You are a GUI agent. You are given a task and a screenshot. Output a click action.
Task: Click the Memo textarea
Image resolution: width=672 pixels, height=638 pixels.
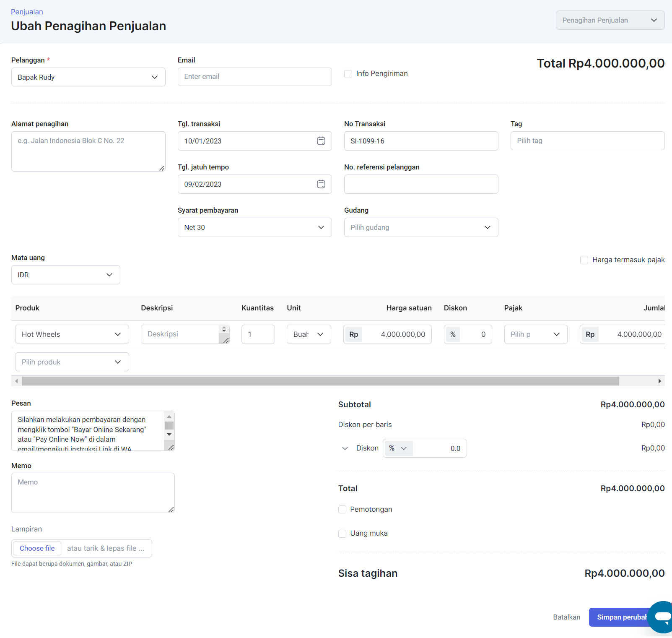coord(93,493)
